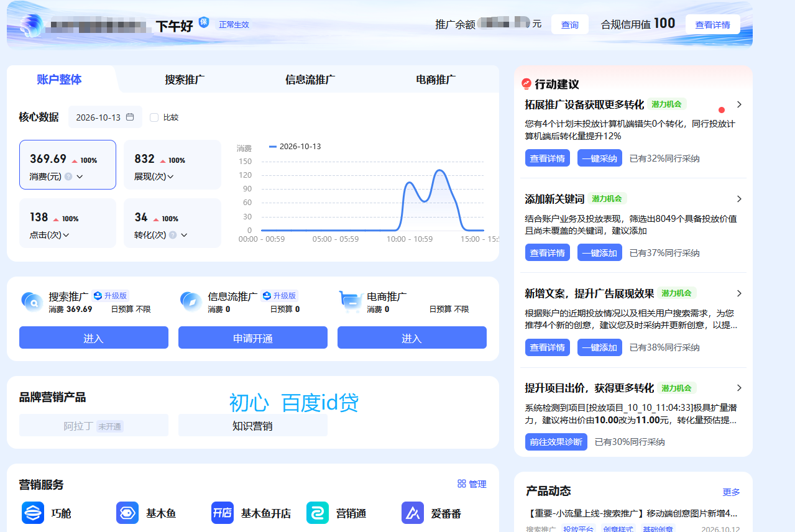
Task: Click the 核心数据 heading
Action: tap(39, 117)
